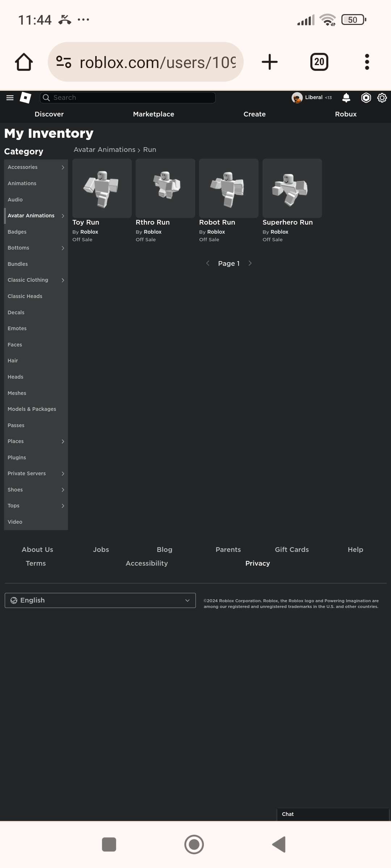Select the Passes category
This screenshot has width=391, height=868.
pyautogui.click(x=36, y=425)
